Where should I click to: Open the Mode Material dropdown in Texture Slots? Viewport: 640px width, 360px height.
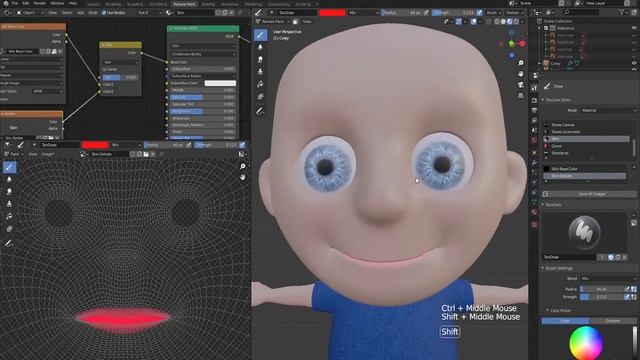click(608, 110)
